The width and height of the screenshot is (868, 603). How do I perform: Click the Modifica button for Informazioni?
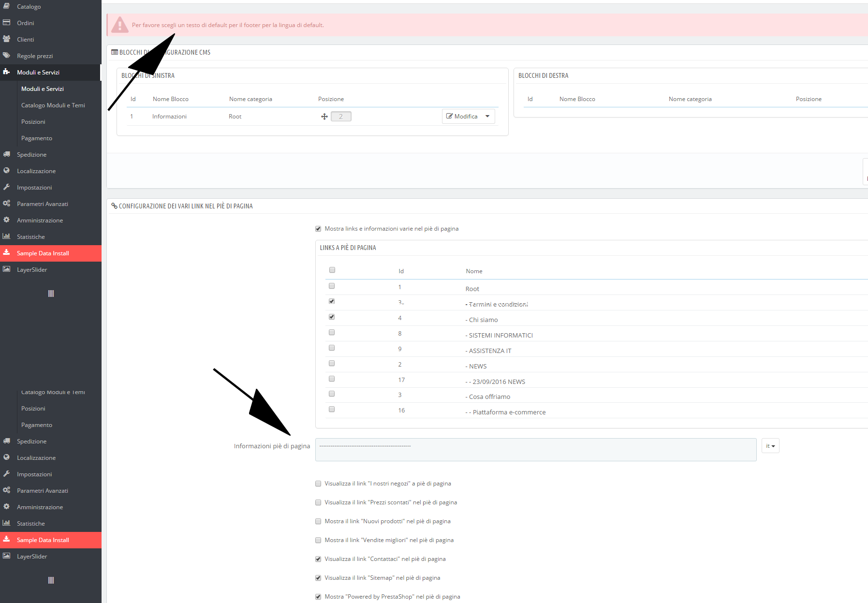[x=462, y=117]
